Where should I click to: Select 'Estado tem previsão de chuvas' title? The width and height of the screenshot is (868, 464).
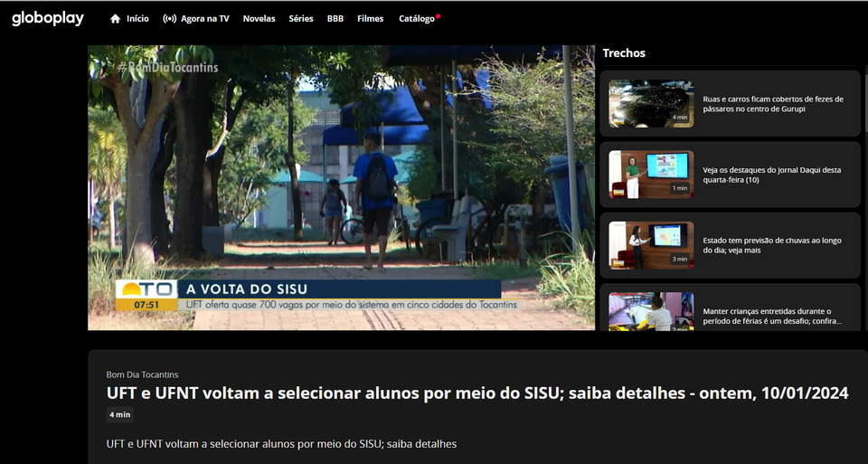click(772, 245)
